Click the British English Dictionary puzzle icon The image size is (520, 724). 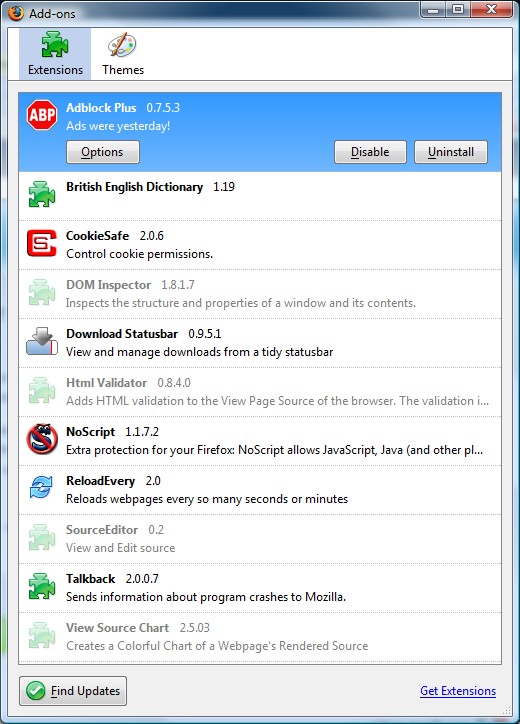pos(42,194)
